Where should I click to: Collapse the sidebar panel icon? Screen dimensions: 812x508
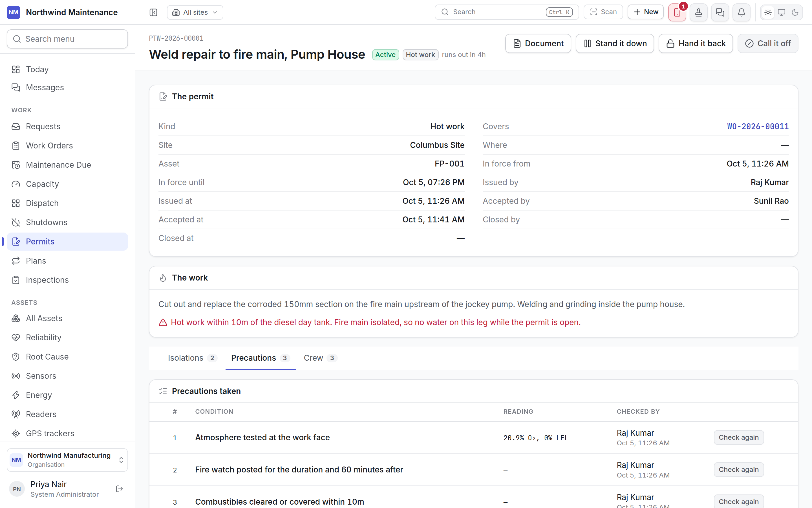153,12
